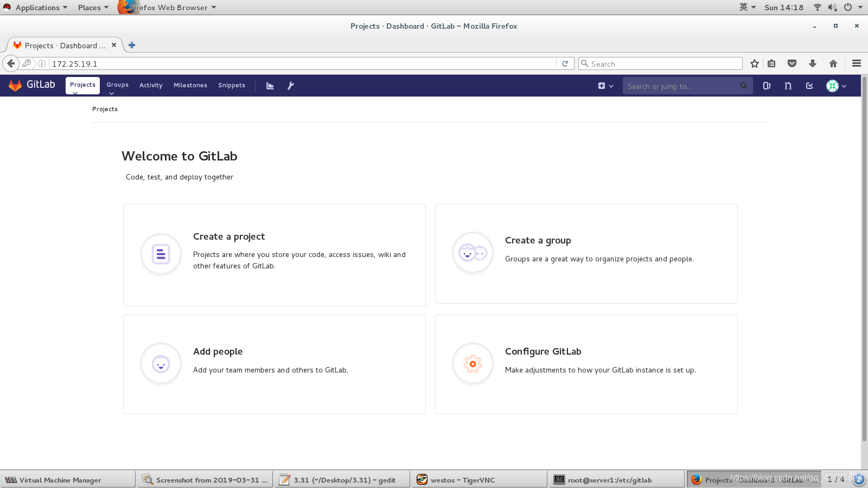The width and height of the screenshot is (868, 488).
Task: Click the GitLab search magnifier icon
Action: [x=744, y=86]
